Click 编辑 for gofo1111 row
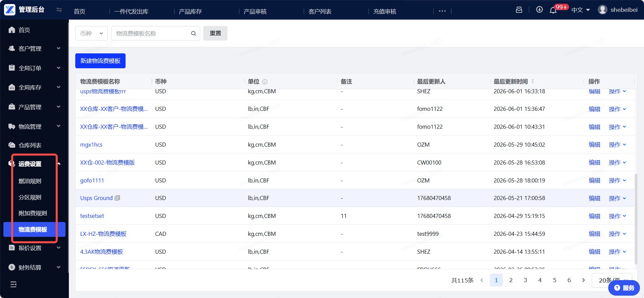Image resolution: width=644 pixels, height=298 pixels. pyautogui.click(x=594, y=180)
